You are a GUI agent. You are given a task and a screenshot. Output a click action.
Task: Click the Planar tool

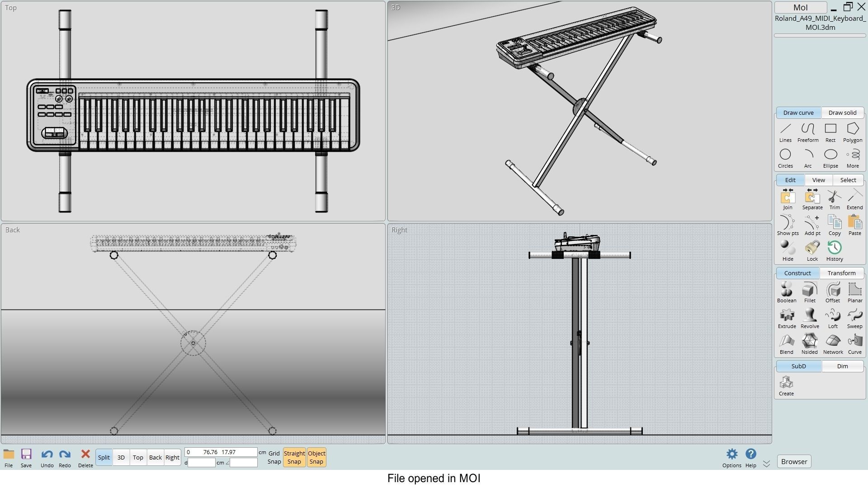tap(855, 293)
